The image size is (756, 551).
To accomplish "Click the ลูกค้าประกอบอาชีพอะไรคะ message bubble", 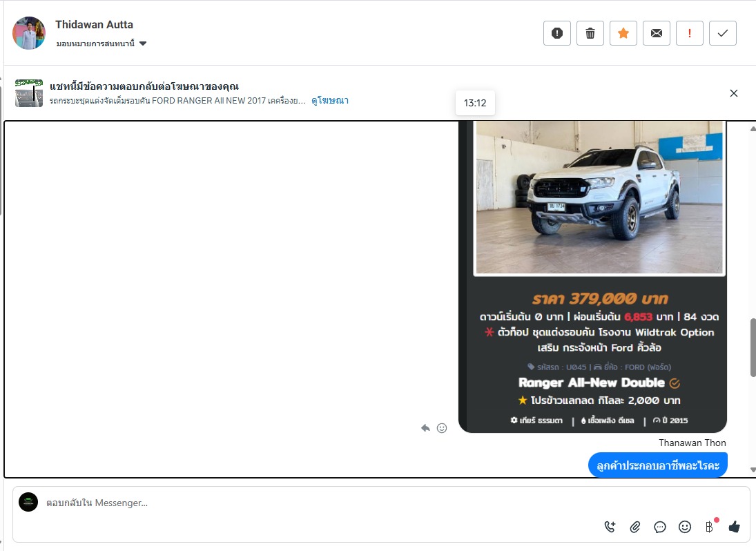I will (658, 465).
